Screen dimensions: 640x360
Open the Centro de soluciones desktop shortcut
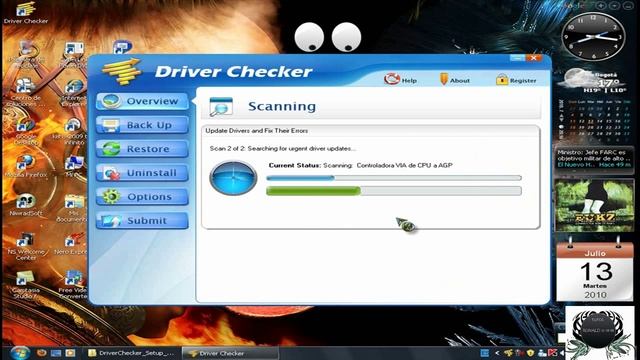[25, 93]
